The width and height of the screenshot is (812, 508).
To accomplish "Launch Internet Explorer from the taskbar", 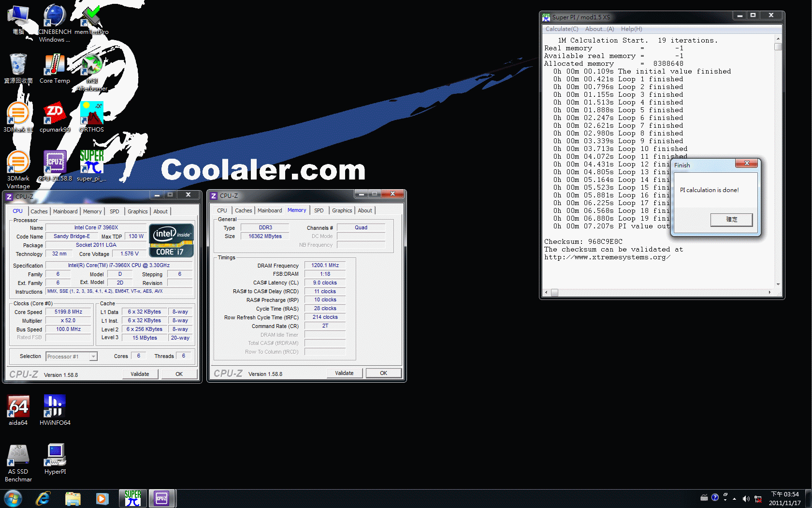I will coord(43,498).
